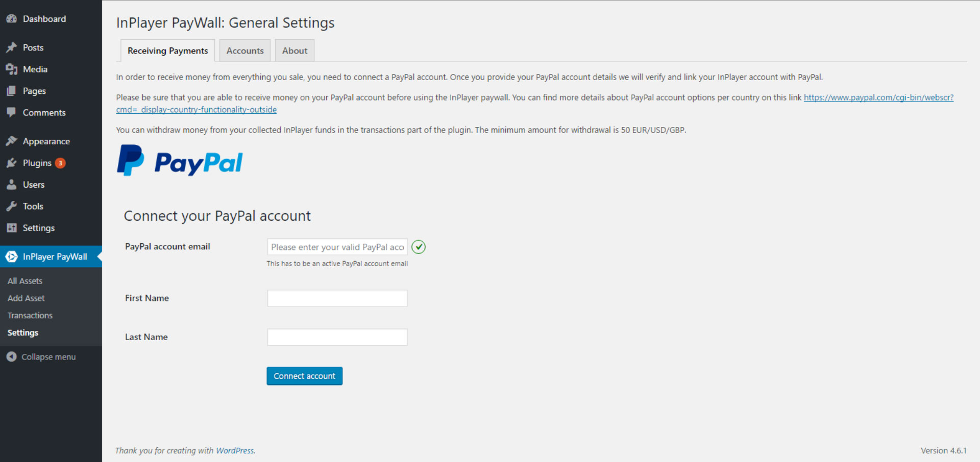Switch to the About tab
The width and height of the screenshot is (980, 462).
click(295, 50)
